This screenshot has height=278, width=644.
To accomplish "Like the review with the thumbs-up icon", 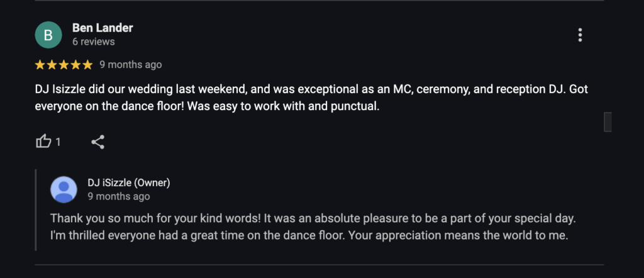I will (43, 142).
